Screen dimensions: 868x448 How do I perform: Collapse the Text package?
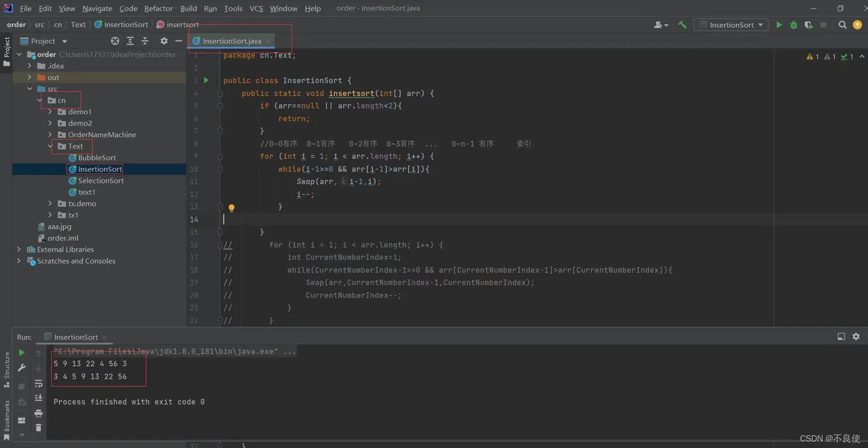click(x=50, y=146)
